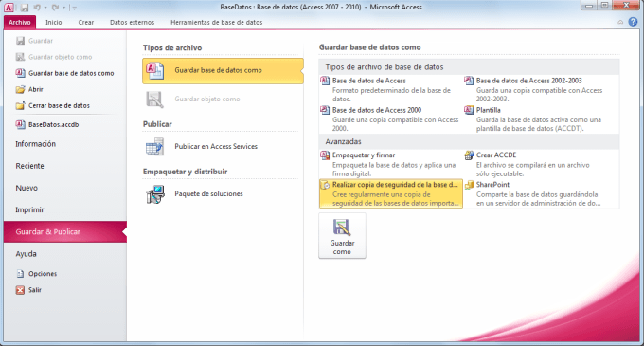Open Herramientas de base de datos tab

pyautogui.click(x=217, y=22)
